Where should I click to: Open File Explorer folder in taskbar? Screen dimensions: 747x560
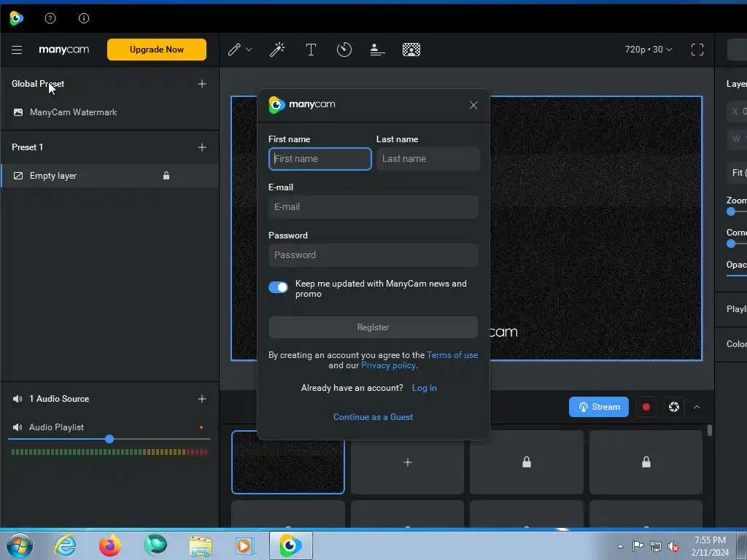pyautogui.click(x=201, y=545)
